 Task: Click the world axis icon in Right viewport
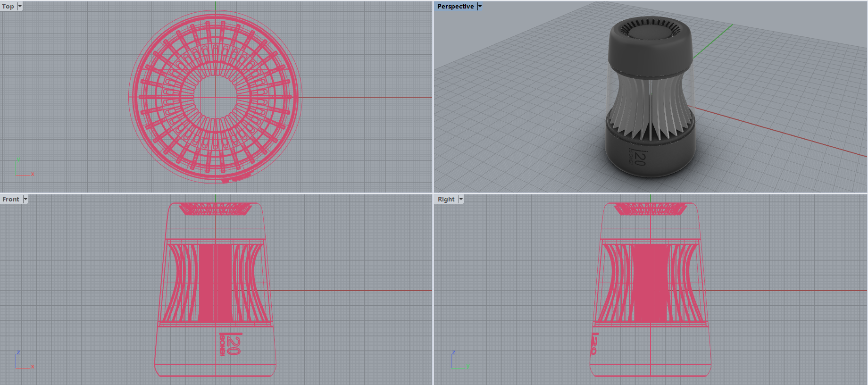click(x=457, y=362)
